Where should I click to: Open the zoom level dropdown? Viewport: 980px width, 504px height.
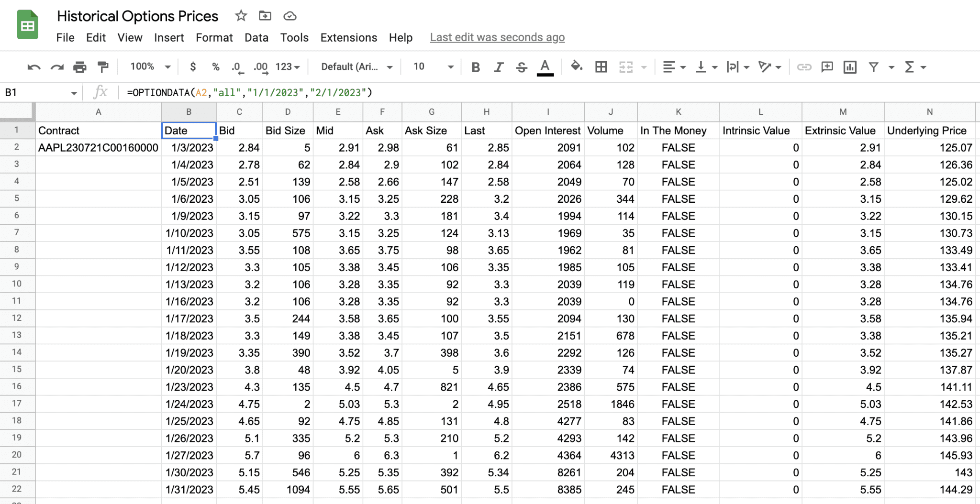point(148,67)
